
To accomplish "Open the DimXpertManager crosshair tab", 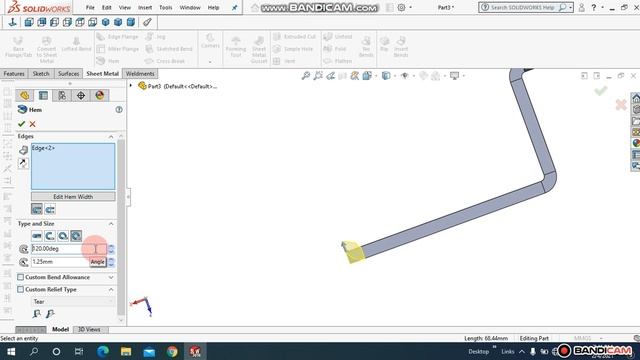I will 81,96.
